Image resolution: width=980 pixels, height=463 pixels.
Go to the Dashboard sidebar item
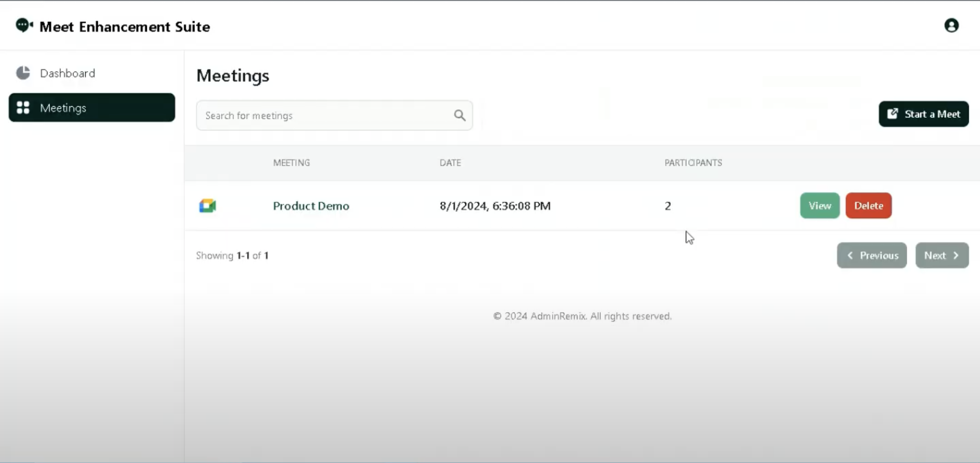67,73
